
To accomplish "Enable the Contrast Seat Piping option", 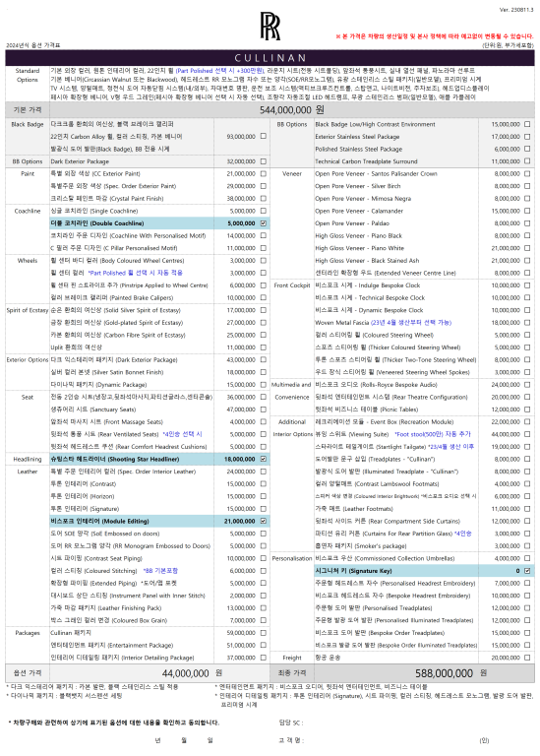I will tap(263, 558).
